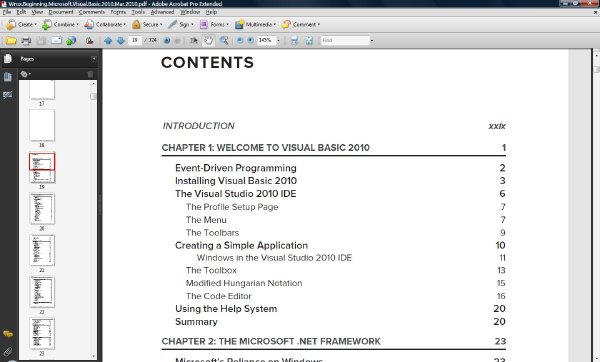Click the scrolling page mode icon
The width and height of the screenshot is (600, 362).
294,41
